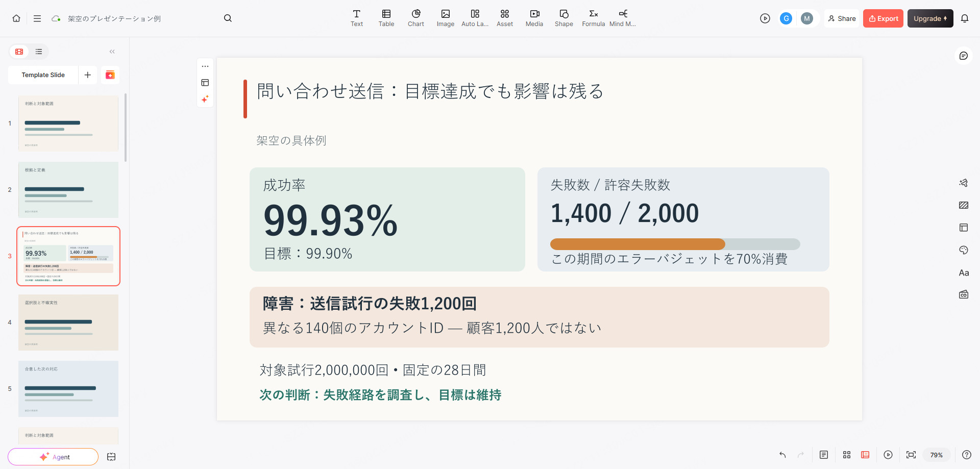Open the Share dialog

click(x=842, y=18)
